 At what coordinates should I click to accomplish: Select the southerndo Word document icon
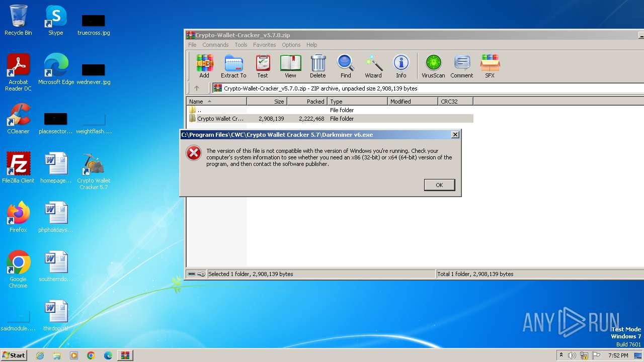point(56,266)
